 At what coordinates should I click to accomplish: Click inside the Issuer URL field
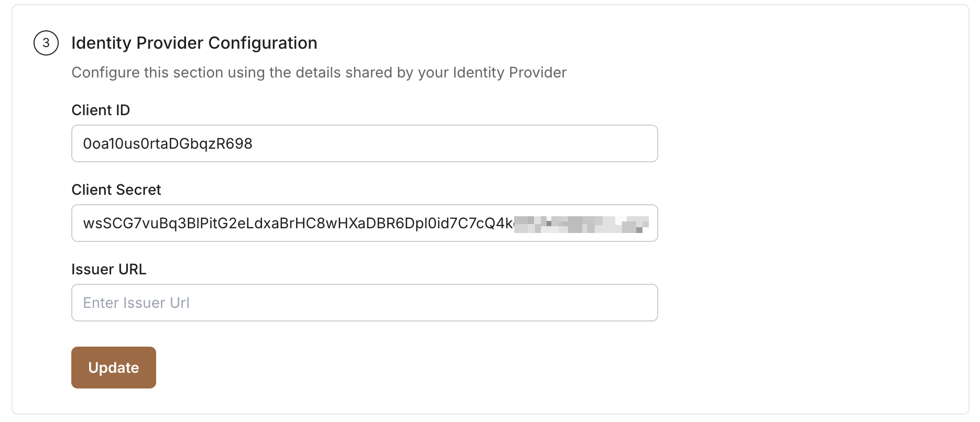click(364, 303)
